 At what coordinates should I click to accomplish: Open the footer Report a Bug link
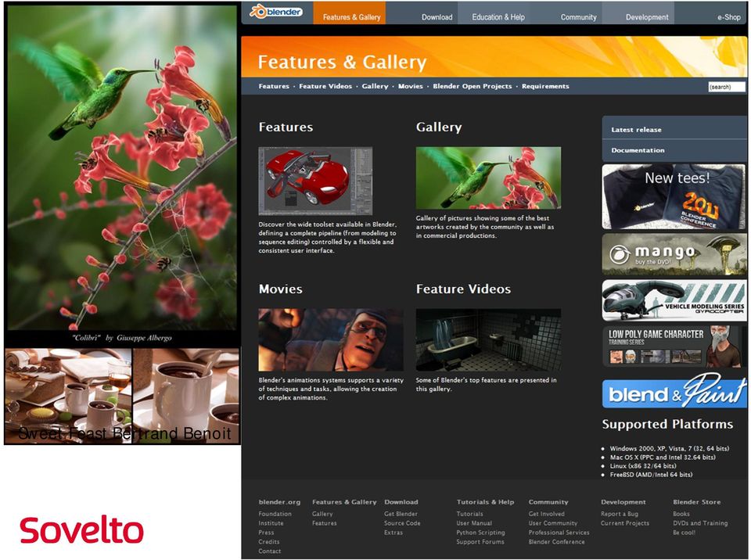click(x=620, y=514)
